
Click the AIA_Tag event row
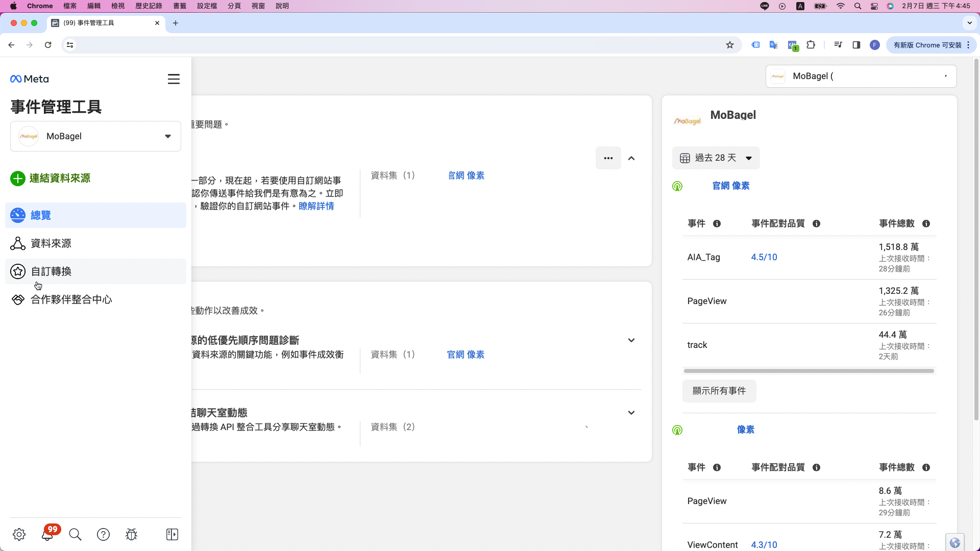[809, 257]
